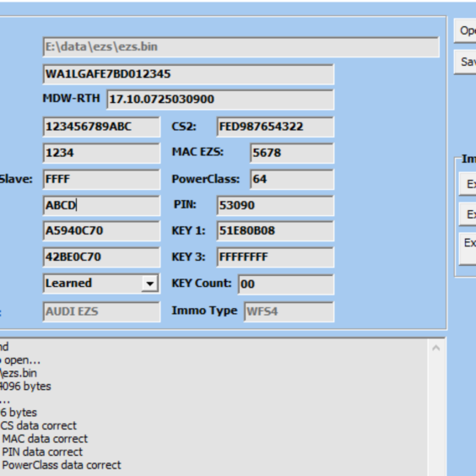
Task: Click the PIN field 53090
Action: click(275, 206)
